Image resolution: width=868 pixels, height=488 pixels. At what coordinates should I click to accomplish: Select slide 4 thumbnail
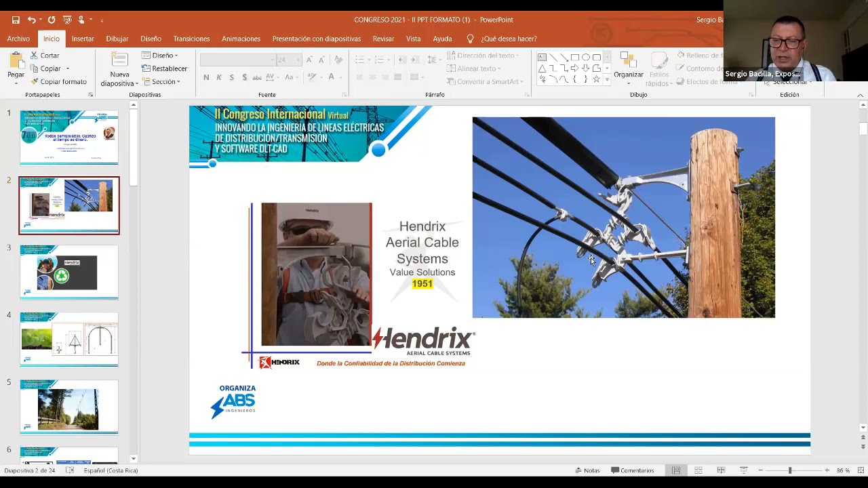[x=69, y=340]
